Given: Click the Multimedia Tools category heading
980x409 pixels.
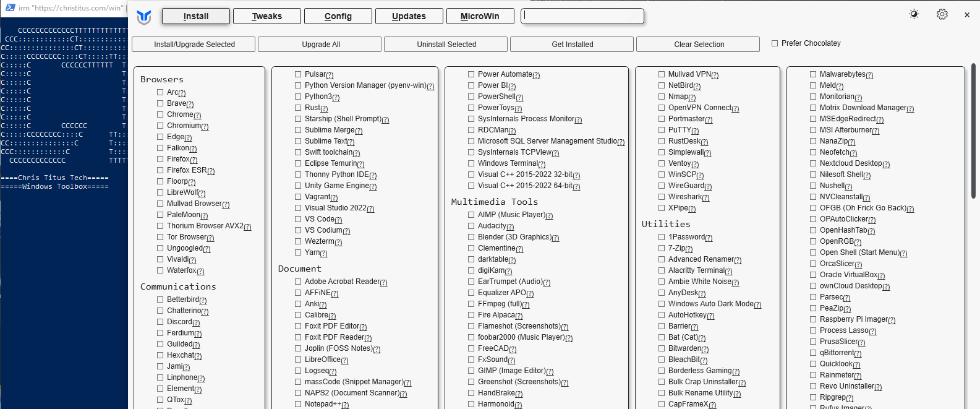Looking at the screenshot, I should [495, 202].
